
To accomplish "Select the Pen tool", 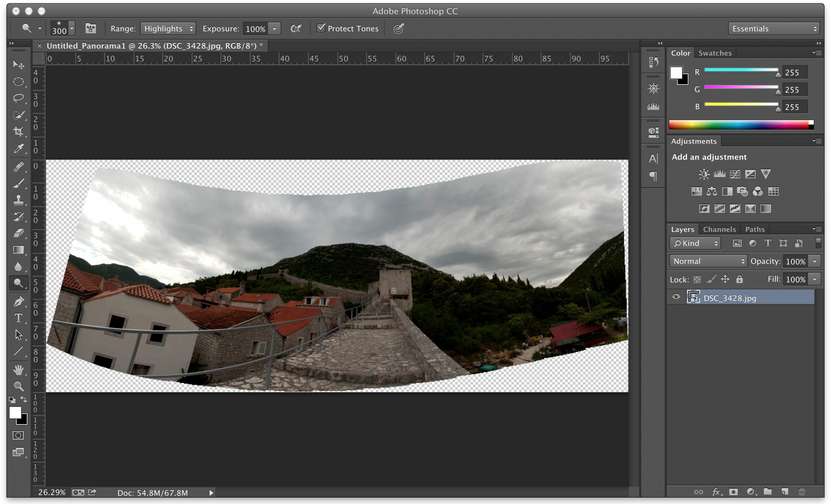I will (x=19, y=301).
